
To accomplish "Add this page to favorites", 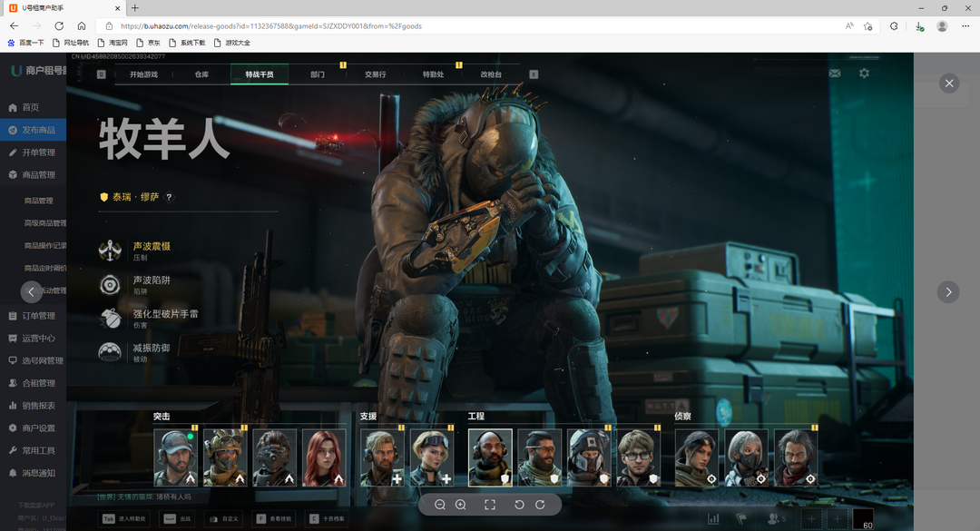I will [x=868, y=26].
